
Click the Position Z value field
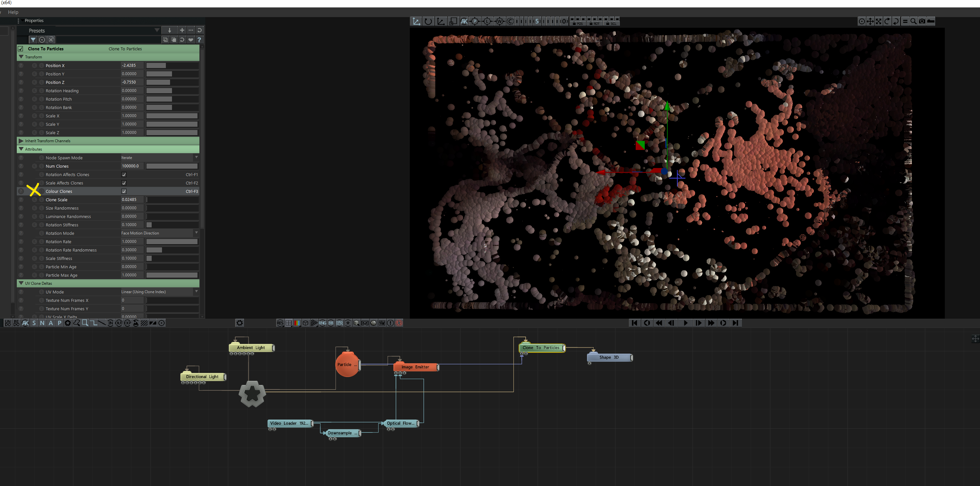tap(132, 82)
